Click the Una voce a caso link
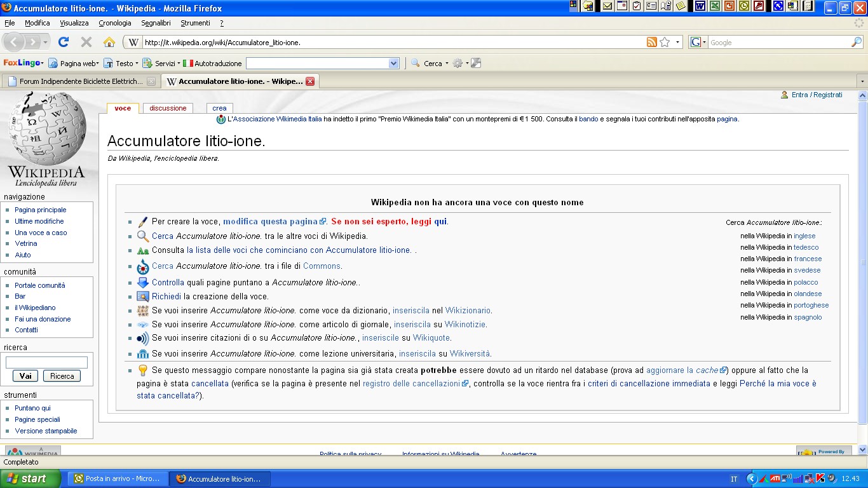The width and height of the screenshot is (868, 488). pyautogui.click(x=41, y=233)
